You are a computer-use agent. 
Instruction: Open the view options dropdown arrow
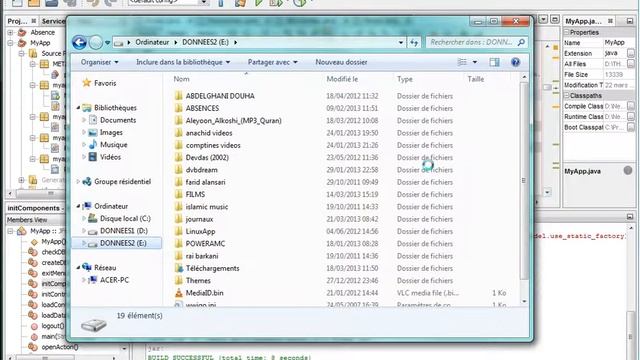(475, 62)
